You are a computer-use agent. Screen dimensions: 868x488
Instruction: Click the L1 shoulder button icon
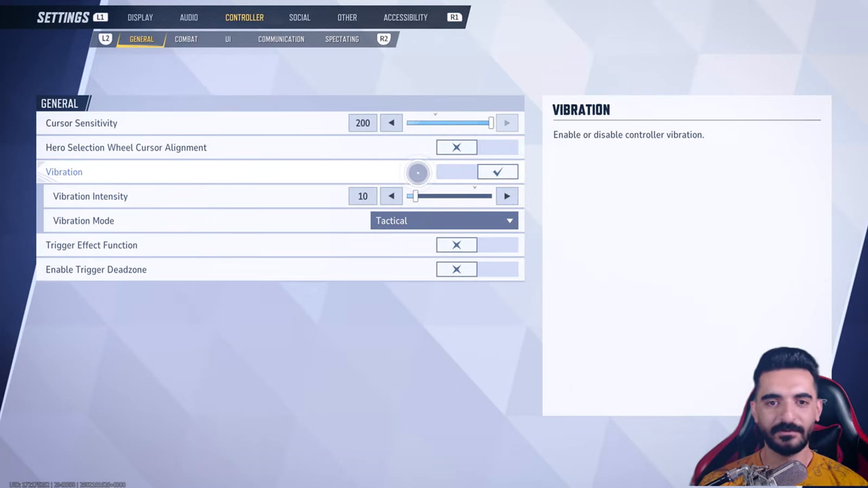click(x=100, y=17)
